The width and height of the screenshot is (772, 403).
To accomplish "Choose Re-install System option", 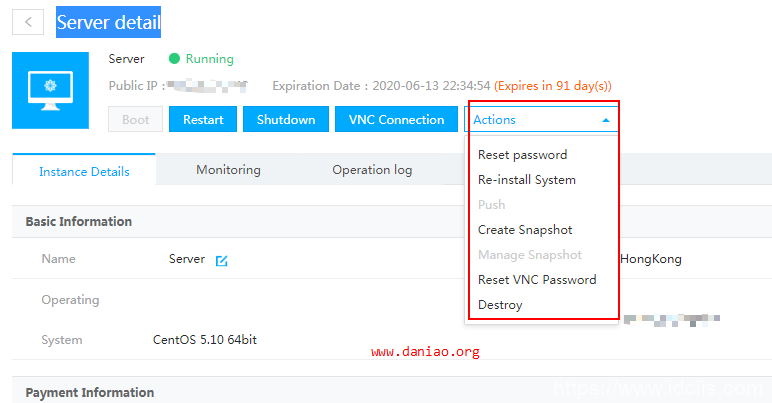I will (x=526, y=180).
